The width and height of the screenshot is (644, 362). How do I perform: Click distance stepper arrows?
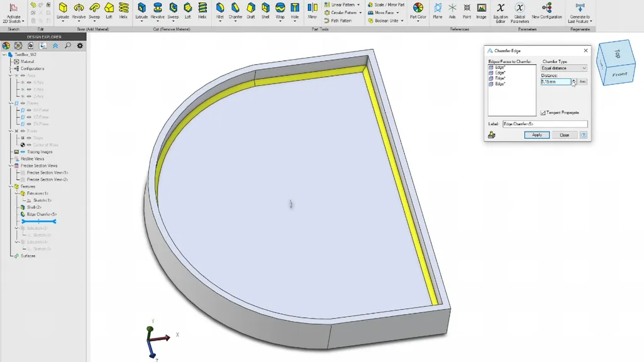[574, 82]
